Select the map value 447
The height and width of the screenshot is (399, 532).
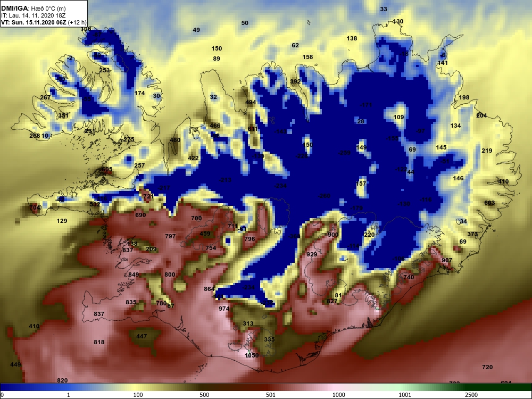(142, 336)
